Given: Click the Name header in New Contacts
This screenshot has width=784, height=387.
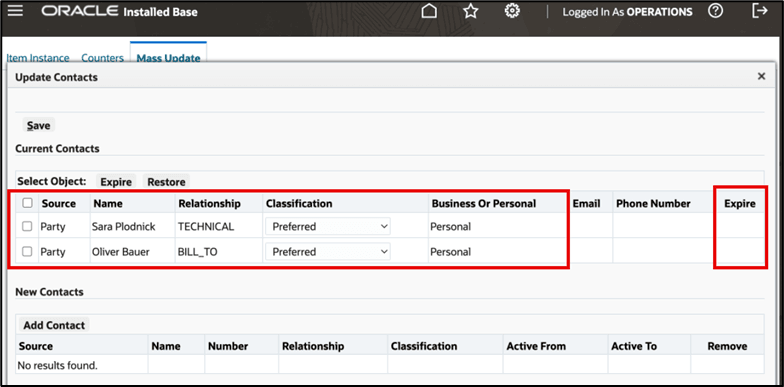Looking at the screenshot, I should pos(166,346).
